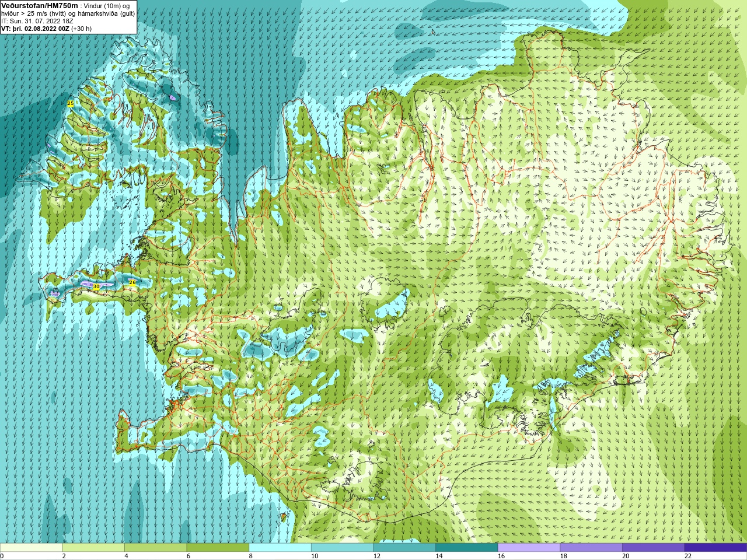Select the 2–4 m/s light green legend swatch
Image resolution: width=747 pixels, height=560 pixels.
93,548
